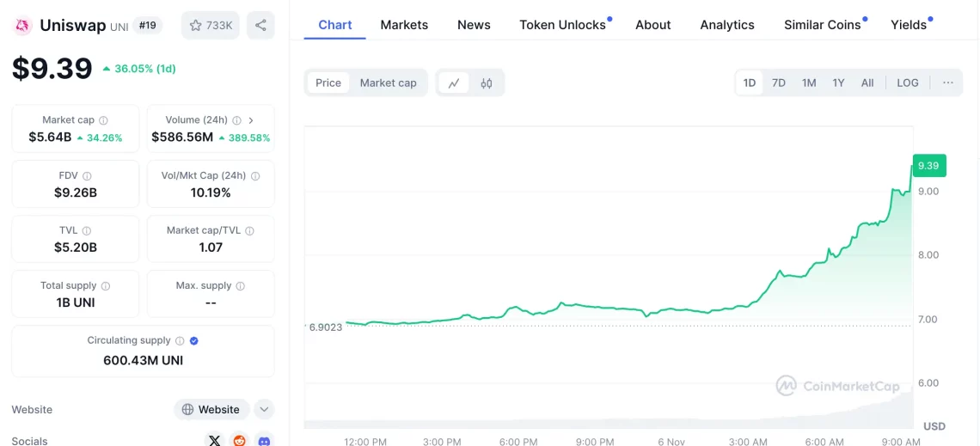This screenshot has height=446, width=980.
Task: Add Uniswap to watchlist via star button
Action: (x=211, y=26)
